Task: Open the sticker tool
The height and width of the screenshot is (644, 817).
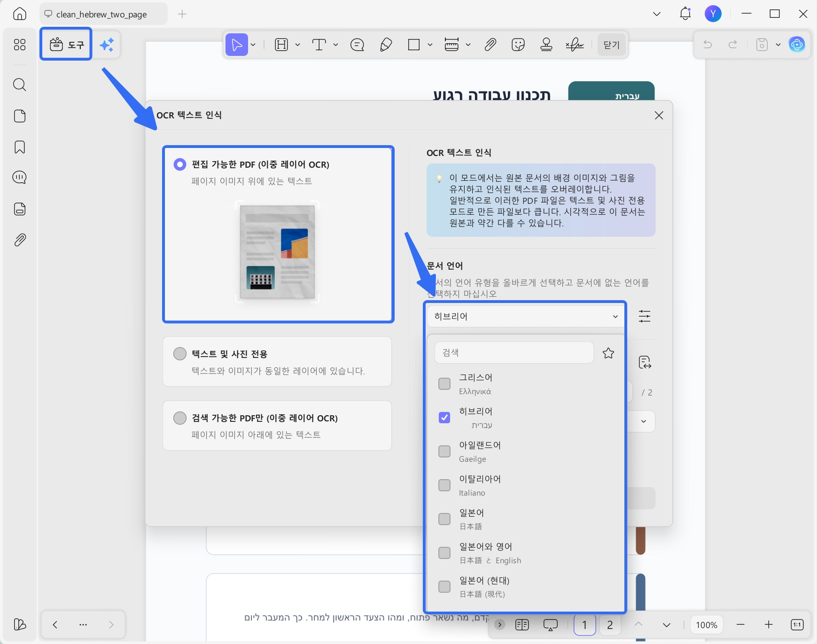Action: point(518,45)
